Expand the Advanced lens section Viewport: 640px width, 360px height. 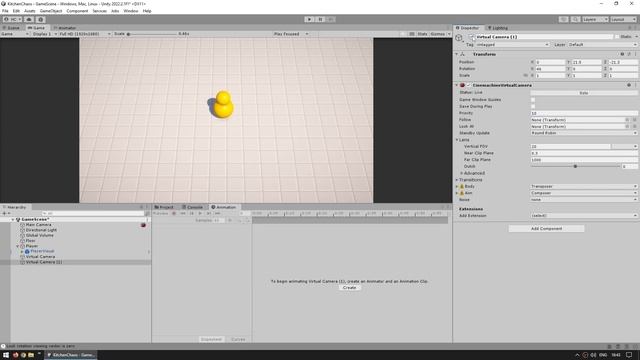pyautogui.click(x=462, y=173)
